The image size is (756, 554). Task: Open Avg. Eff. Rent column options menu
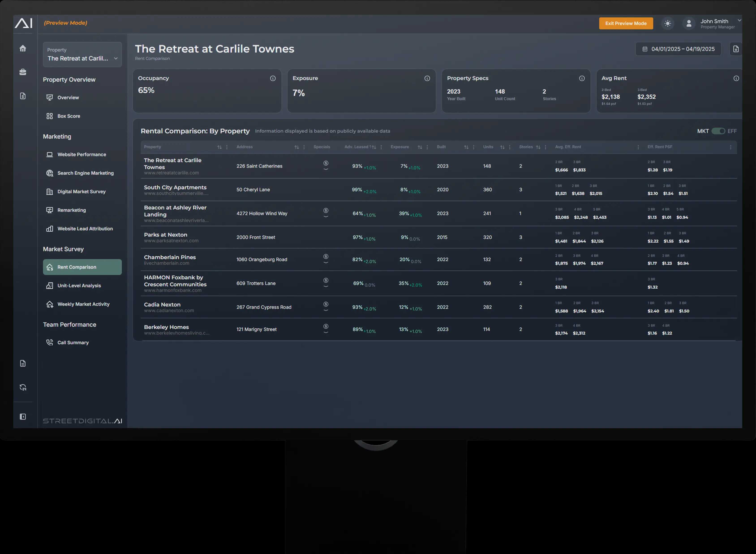point(638,147)
